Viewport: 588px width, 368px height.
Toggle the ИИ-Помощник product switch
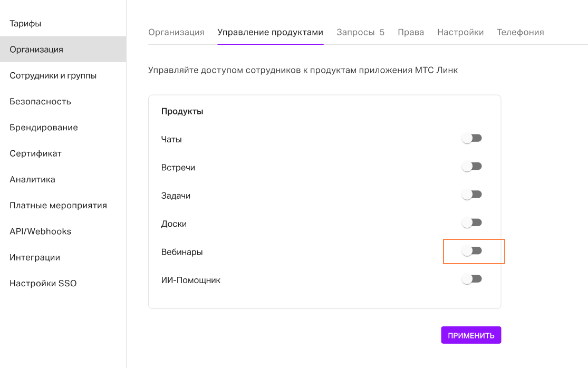pyautogui.click(x=472, y=279)
